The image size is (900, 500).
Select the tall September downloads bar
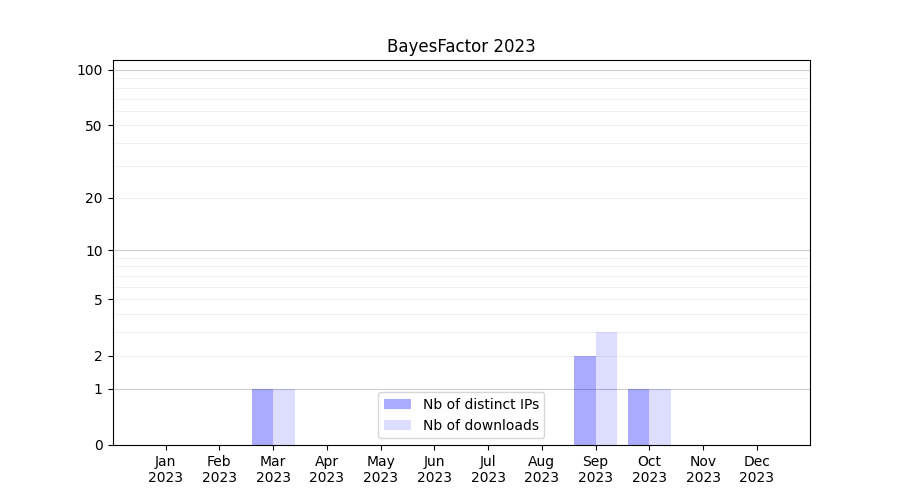coord(606,388)
